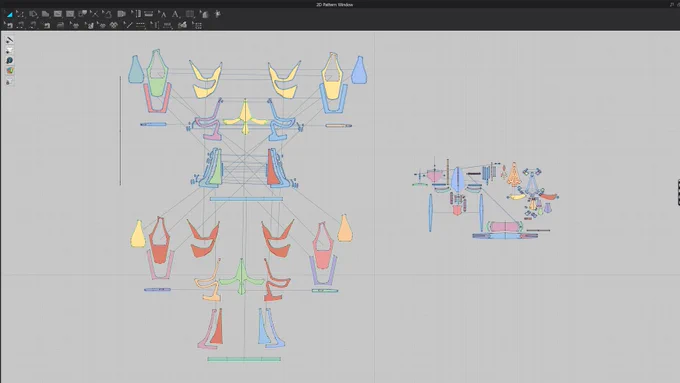The image size is (680, 383).
Task: Select the left tall blue lens-shaped piece, right cluster
Action: 430,213
